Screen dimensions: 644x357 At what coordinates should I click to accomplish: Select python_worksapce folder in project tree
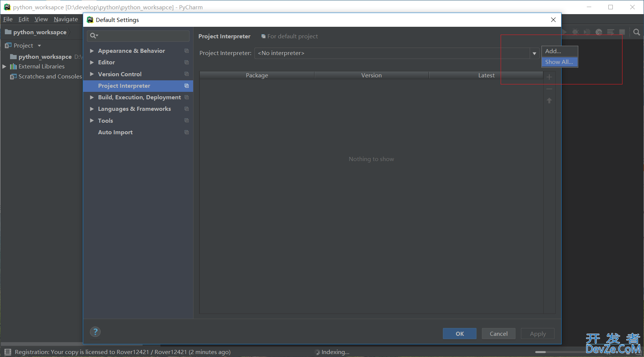[45, 57]
